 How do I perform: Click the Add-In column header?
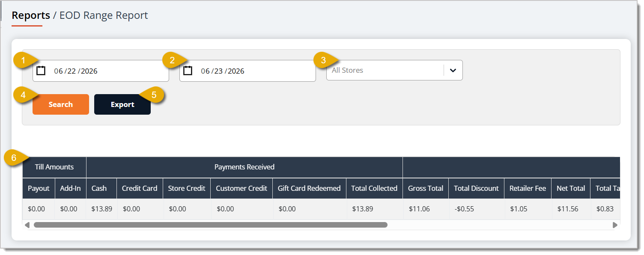tap(71, 188)
